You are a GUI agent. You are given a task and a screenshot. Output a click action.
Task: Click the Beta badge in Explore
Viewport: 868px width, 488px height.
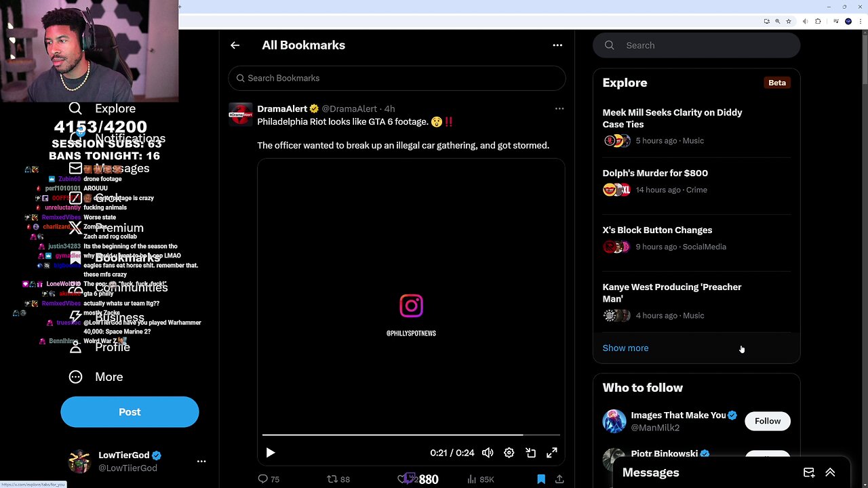pos(777,83)
